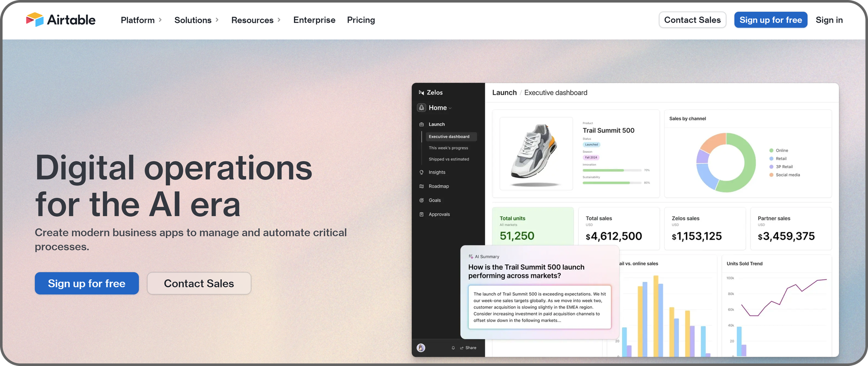Screen dimensions: 868x366
Task: Click the Innovation progress bar
Action: [612, 170]
